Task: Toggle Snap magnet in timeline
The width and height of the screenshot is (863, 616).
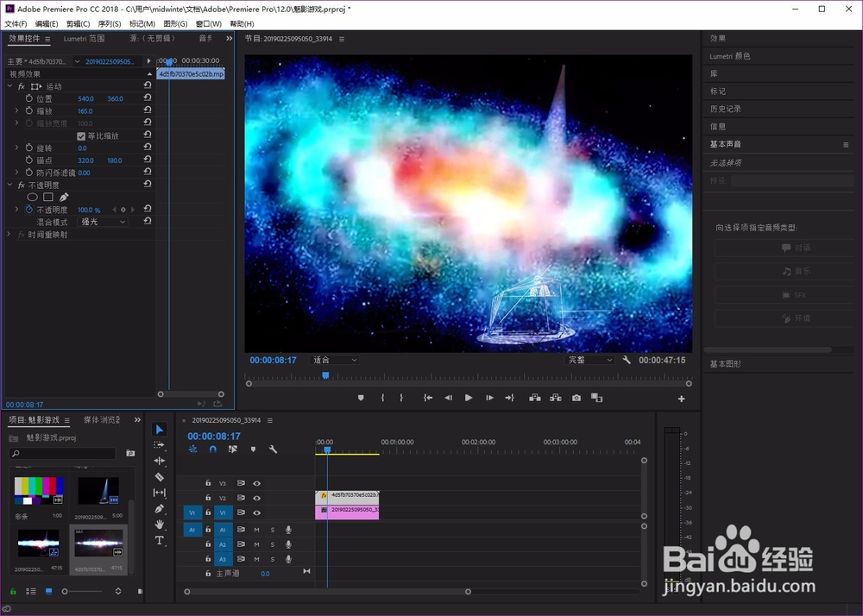Action: pos(212,449)
